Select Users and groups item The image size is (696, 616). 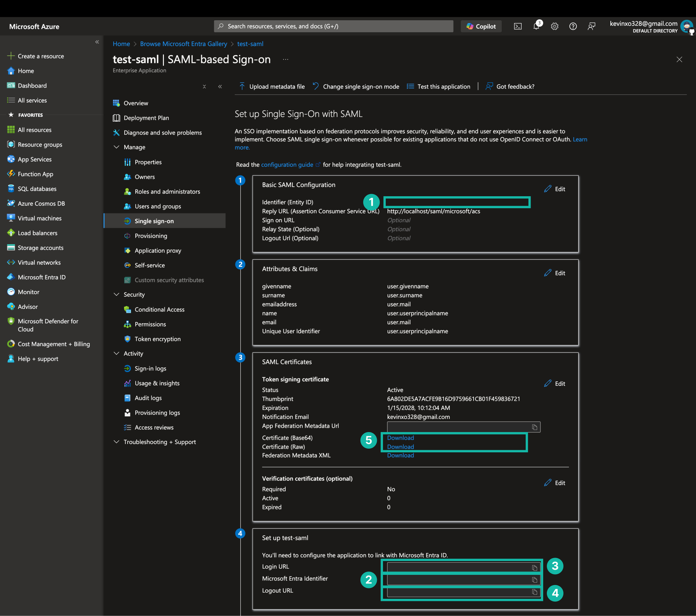158,206
